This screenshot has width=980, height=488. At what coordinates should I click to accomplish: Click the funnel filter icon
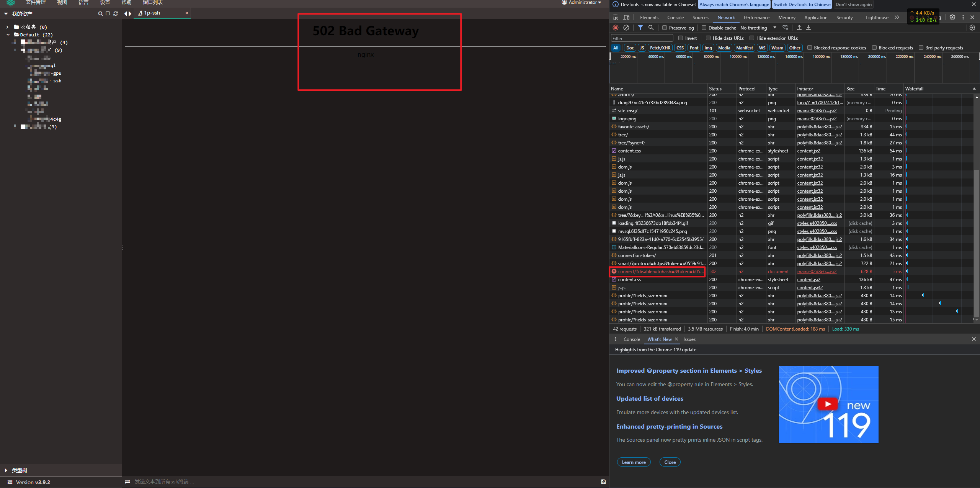tap(640, 28)
